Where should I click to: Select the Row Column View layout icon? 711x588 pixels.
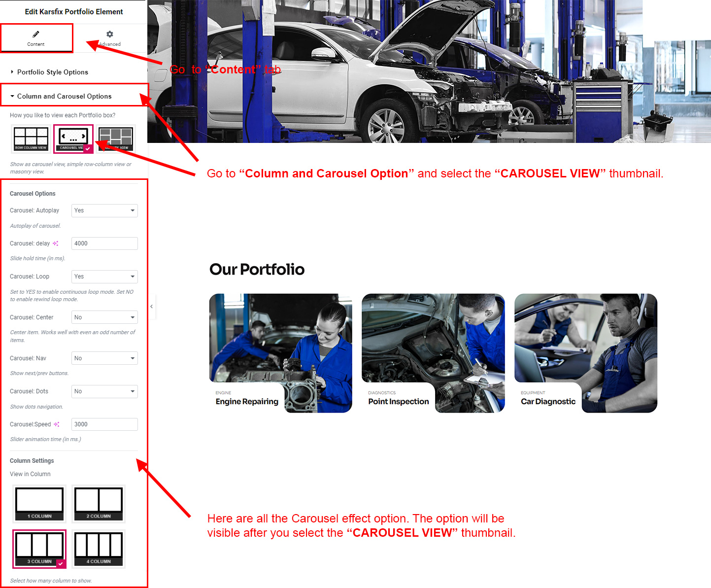(31, 138)
